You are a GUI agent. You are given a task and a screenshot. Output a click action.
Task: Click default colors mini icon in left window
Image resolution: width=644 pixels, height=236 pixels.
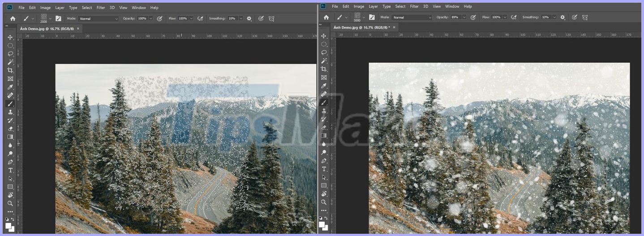tap(7, 219)
